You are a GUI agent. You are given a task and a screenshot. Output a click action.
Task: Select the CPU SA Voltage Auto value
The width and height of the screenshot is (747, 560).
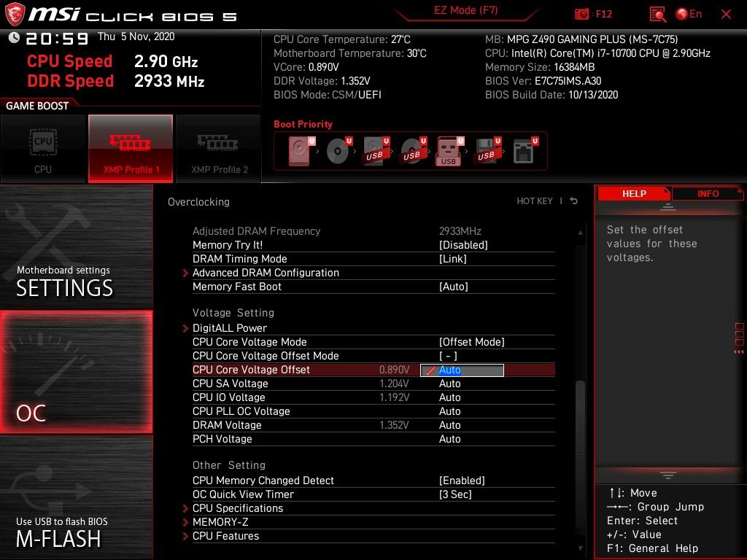[x=449, y=384]
